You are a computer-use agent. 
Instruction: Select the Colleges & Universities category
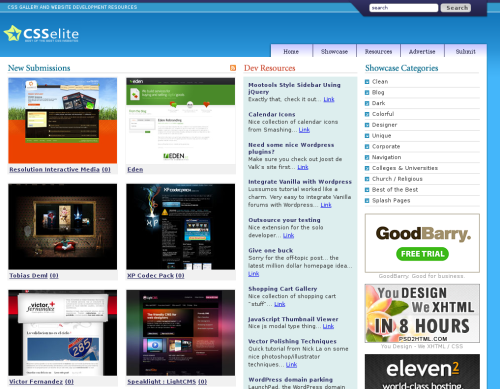tap(405, 168)
